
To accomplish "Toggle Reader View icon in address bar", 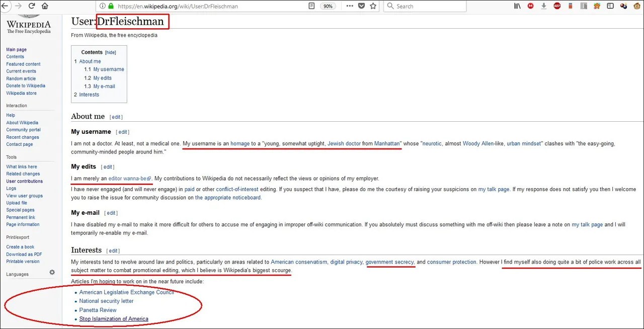I will (311, 6).
